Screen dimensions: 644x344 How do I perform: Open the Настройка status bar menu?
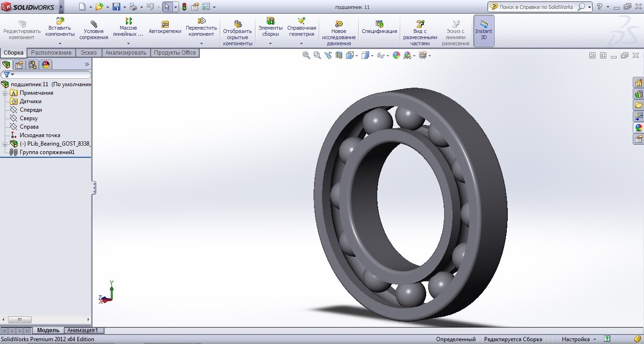pos(579,339)
